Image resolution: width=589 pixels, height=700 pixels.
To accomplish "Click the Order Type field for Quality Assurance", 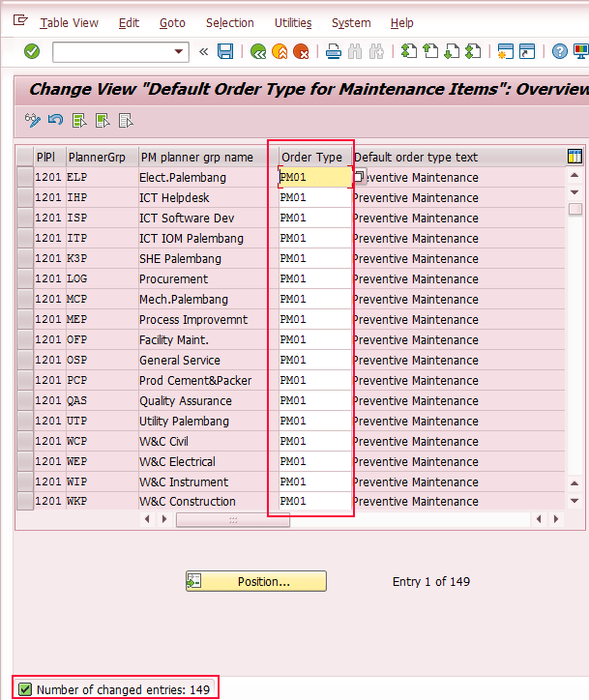I will click(x=315, y=400).
